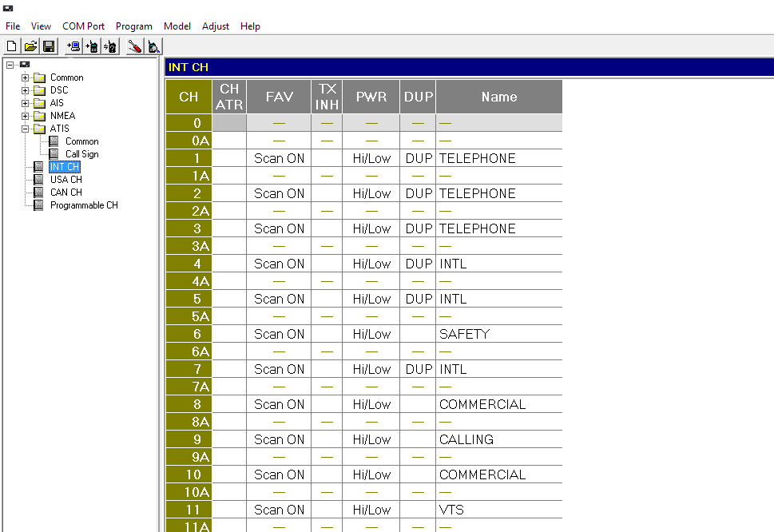
Task: Open the COM Port menu
Action: coord(83,26)
